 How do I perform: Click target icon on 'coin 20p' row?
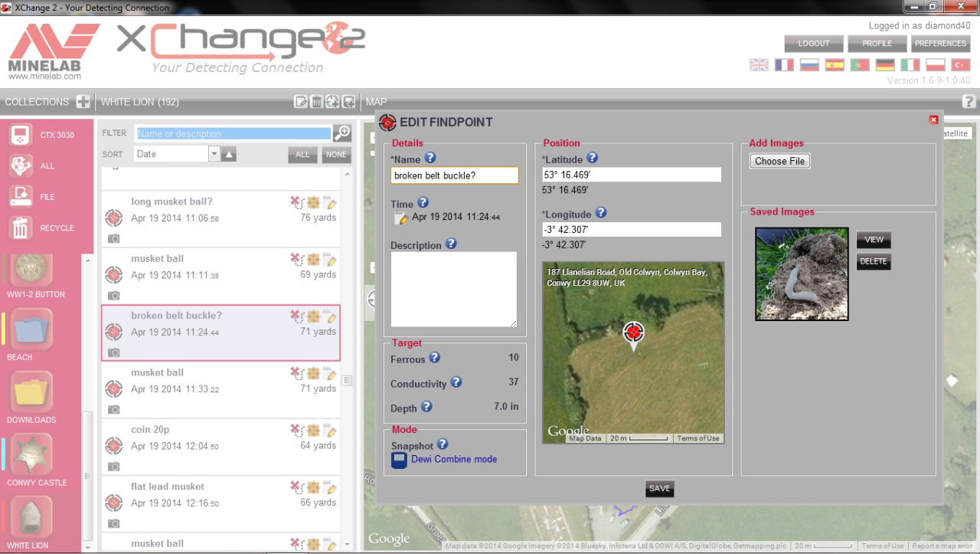(x=113, y=445)
